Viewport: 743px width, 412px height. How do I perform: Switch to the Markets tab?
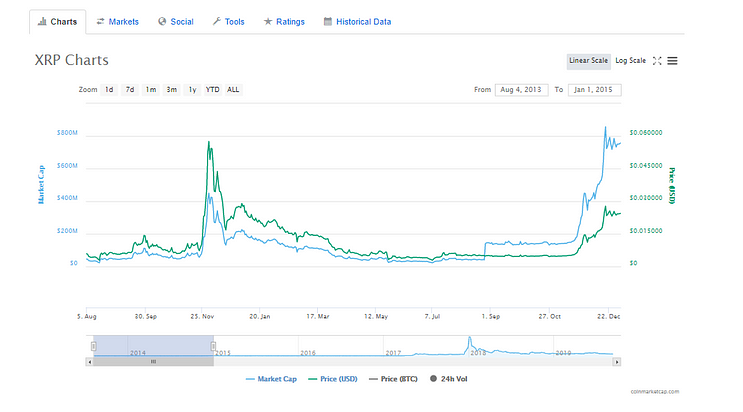pos(118,22)
